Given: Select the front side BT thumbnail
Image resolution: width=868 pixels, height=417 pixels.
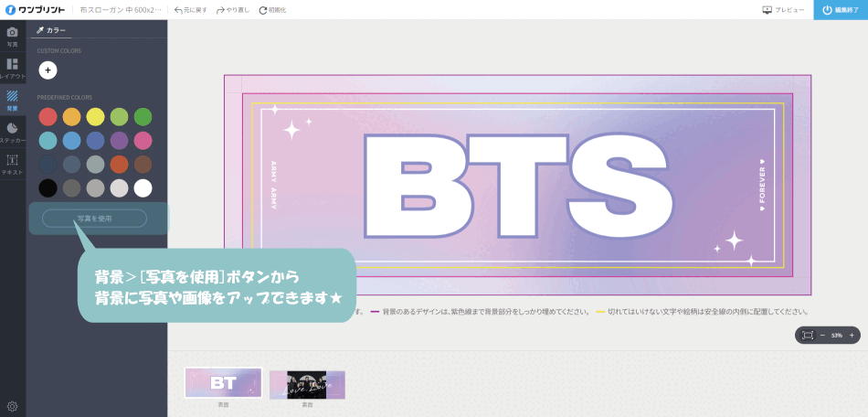Looking at the screenshot, I should [x=223, y=383].
